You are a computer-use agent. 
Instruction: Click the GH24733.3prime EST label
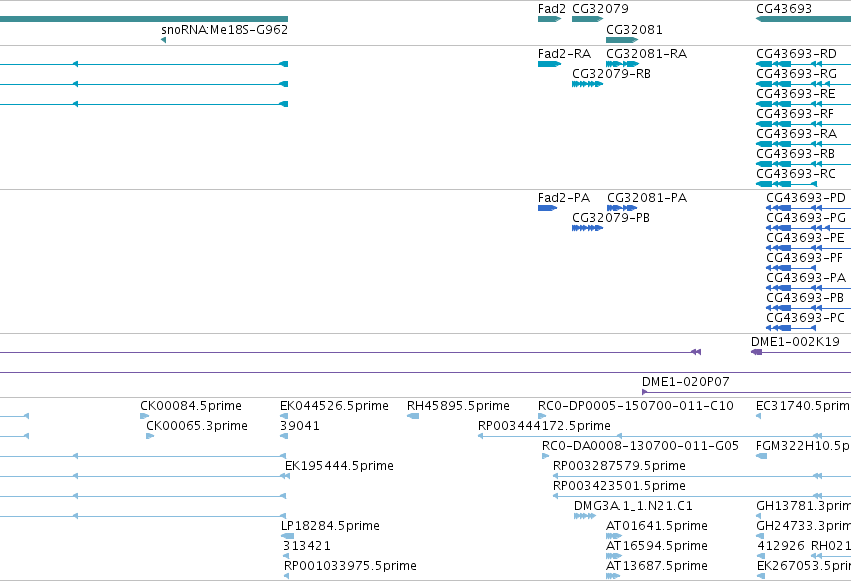(803, 526)
